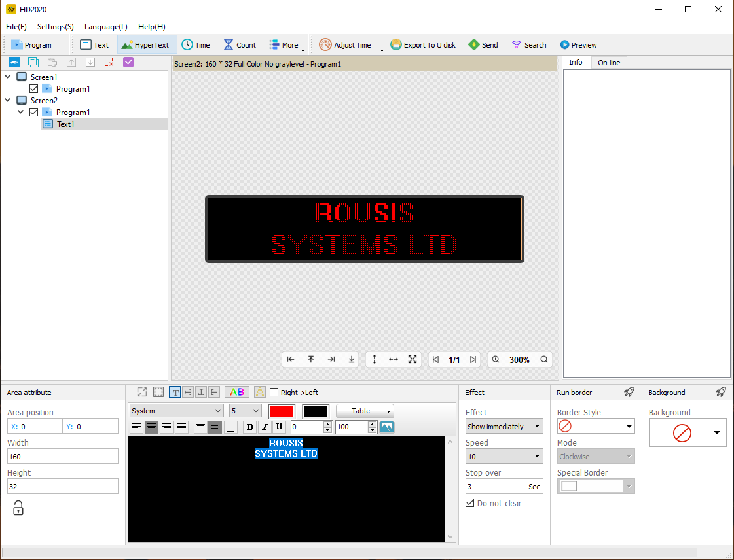Viewport: 734px width, 560px height.
Task: Zoom out on the preview canvas
Action: pyautogui.click(x=544, y=359)
